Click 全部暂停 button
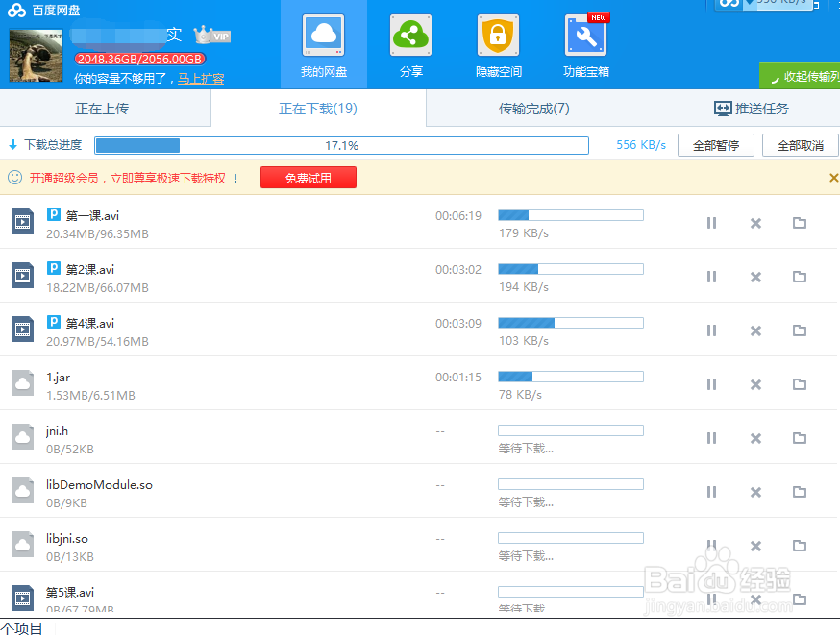The image size is (840, 635). tap(716, 145)
